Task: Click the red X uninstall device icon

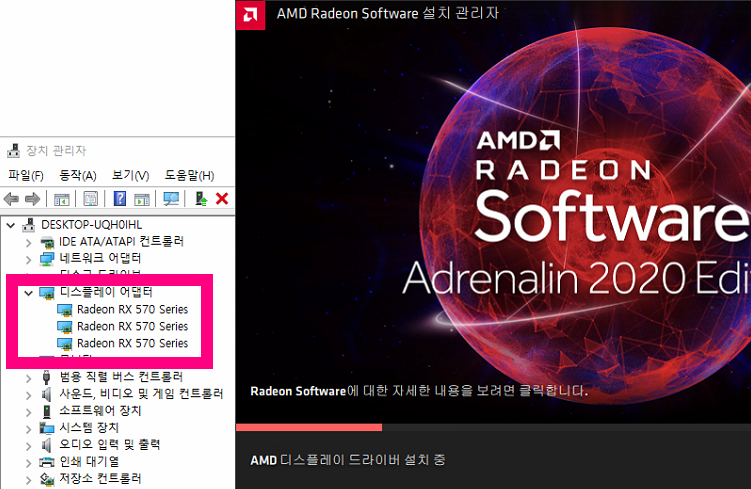Action: [x=222, y=198]
